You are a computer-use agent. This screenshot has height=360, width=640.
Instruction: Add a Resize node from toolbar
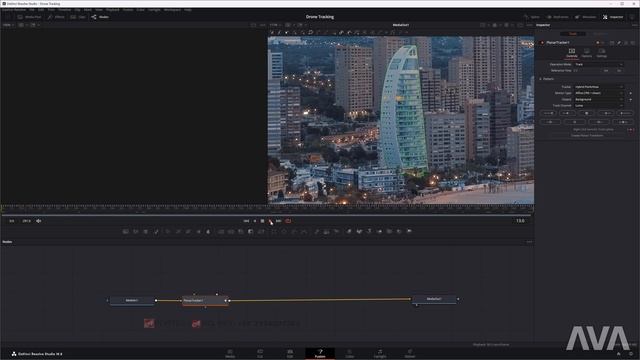tap(251, 231)
